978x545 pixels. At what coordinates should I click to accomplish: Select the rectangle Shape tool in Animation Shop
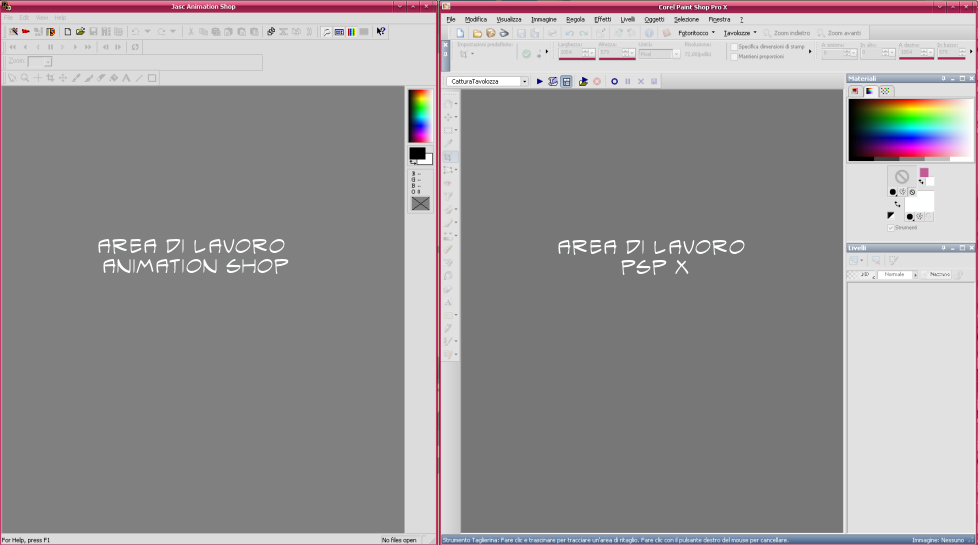point(152,78)
